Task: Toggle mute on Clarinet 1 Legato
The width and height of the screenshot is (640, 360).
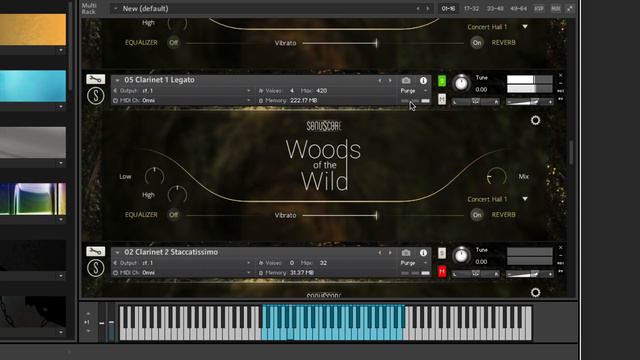Action: 442,99
